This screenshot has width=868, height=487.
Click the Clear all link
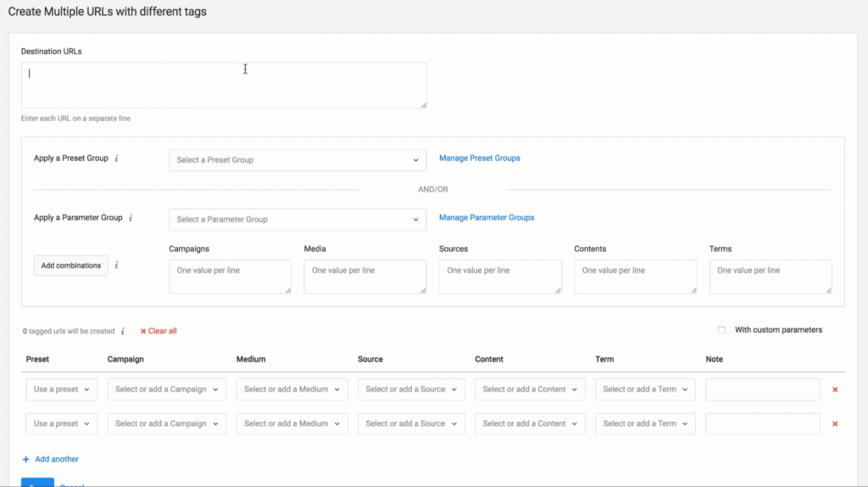point(159,331)
